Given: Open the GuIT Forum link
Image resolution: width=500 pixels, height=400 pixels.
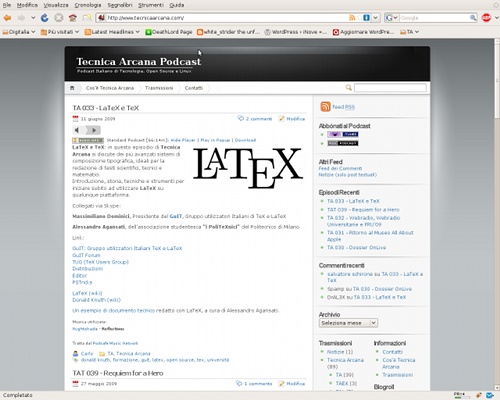Looking at the screenshot, I should (86, 255).
